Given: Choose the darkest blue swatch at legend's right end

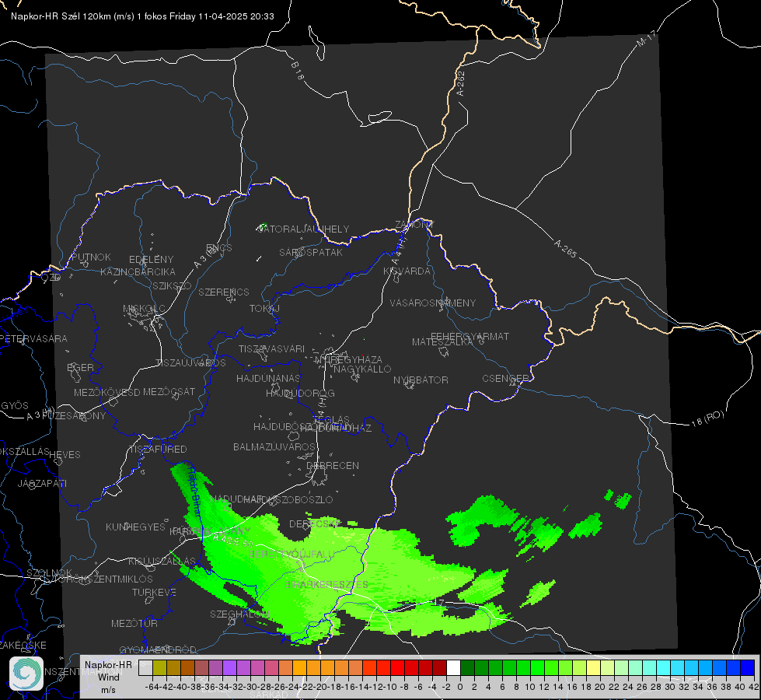Looking at the screenshot, I should coord(748,668).
